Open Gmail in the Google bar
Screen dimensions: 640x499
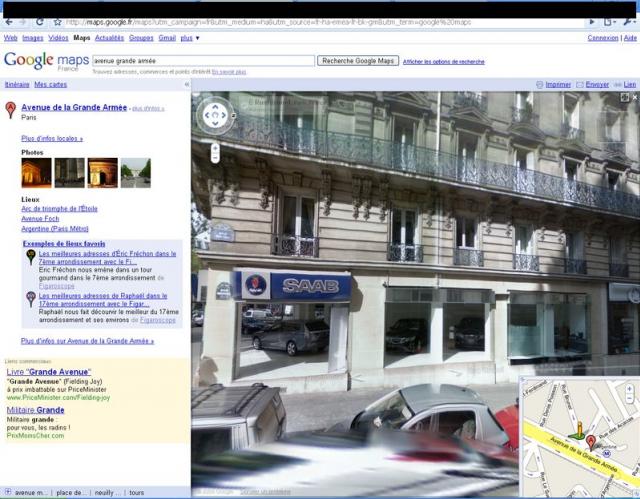point(167,38)
